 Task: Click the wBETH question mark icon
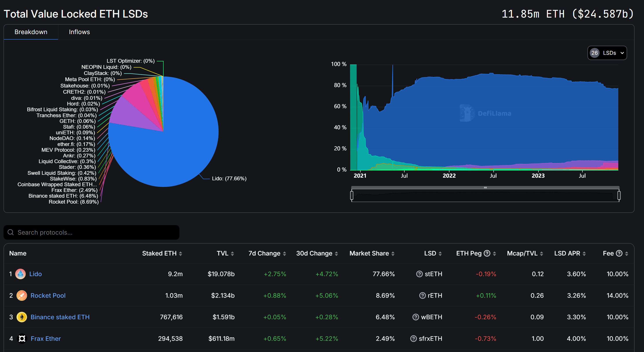(x=416, y=317)
